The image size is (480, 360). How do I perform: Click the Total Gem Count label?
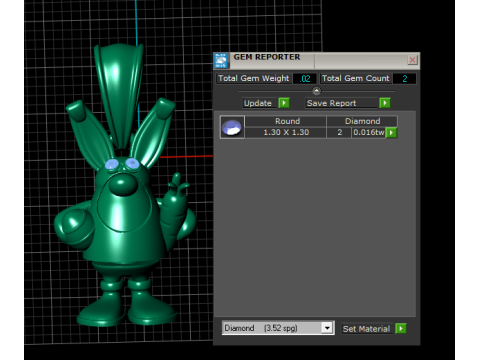point(355,79)
